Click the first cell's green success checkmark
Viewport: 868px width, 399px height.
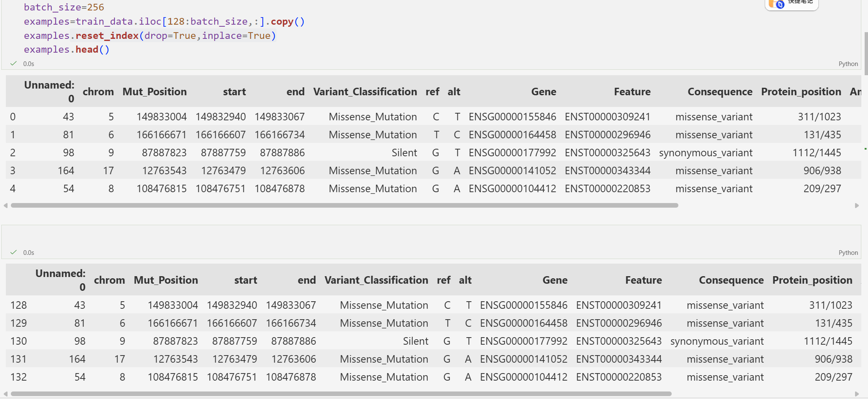(13, 64)
